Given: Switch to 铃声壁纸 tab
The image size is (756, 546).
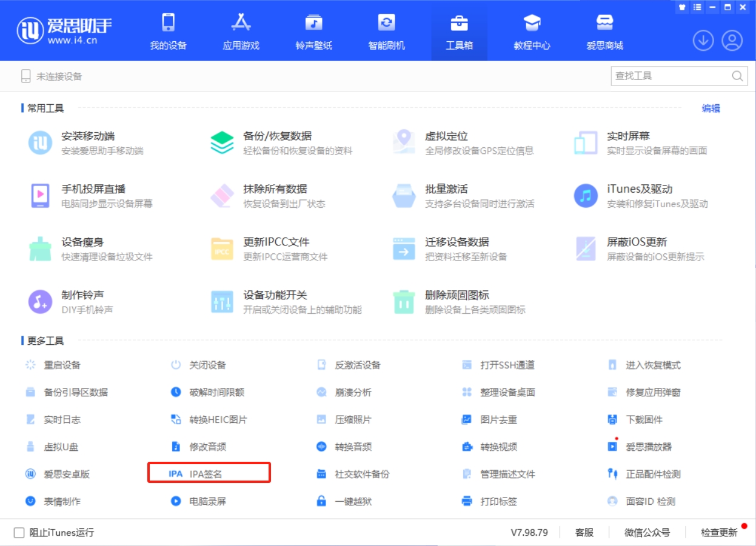Looking at the screenshot, I should tap(313, 31).
